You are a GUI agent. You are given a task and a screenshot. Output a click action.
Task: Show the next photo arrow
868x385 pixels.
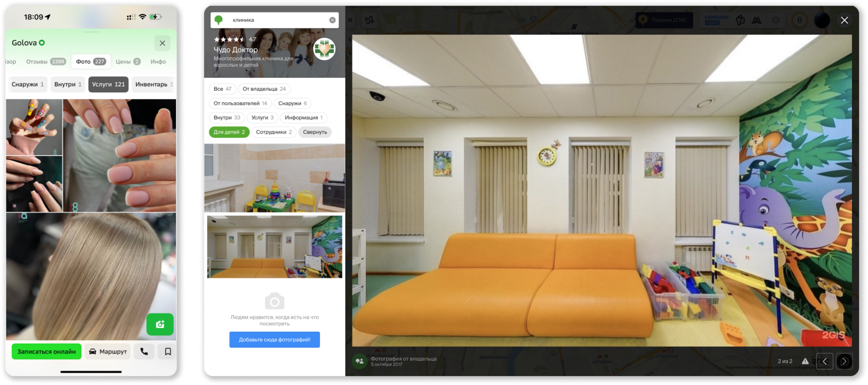844,361
